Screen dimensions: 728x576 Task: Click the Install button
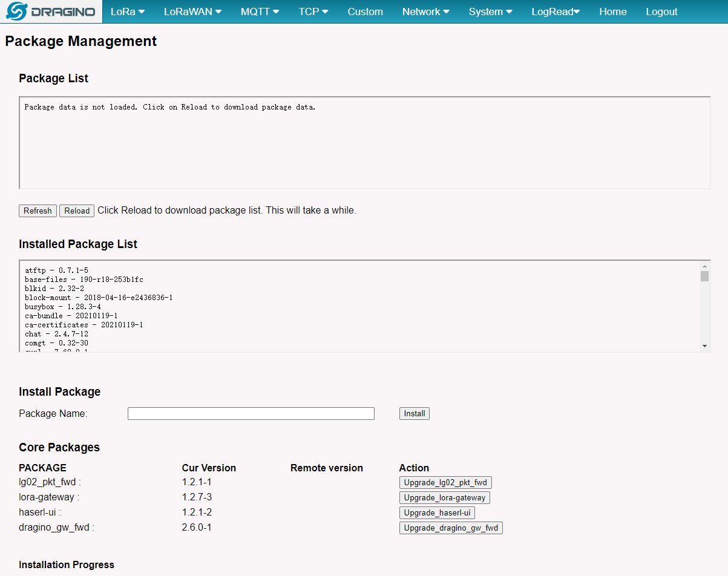pos(415,413)
